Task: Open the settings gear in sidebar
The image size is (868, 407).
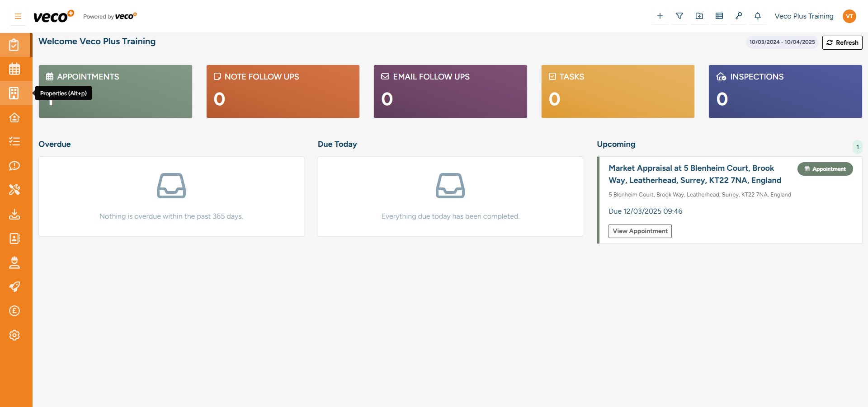Action: click(14, 335)
